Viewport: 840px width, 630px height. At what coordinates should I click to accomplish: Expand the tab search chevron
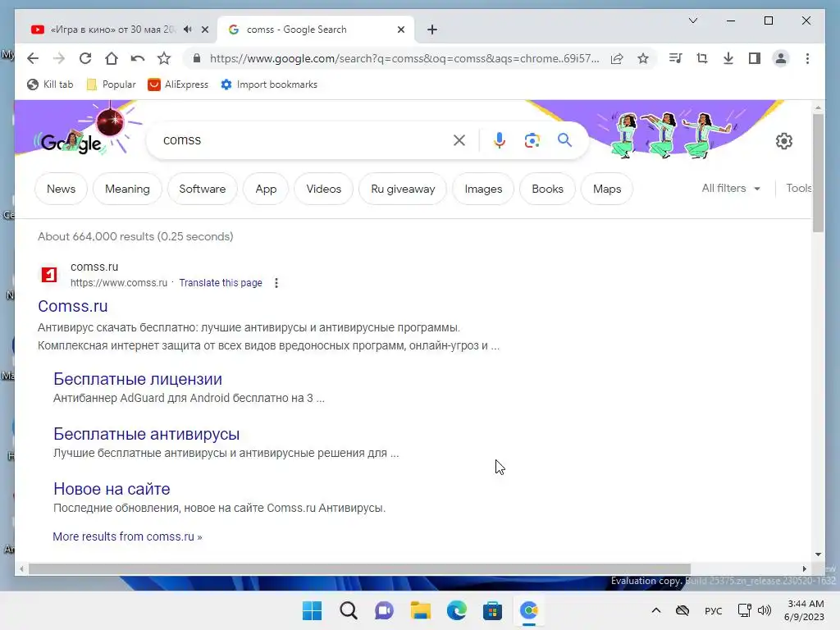[x=692, y=21]
